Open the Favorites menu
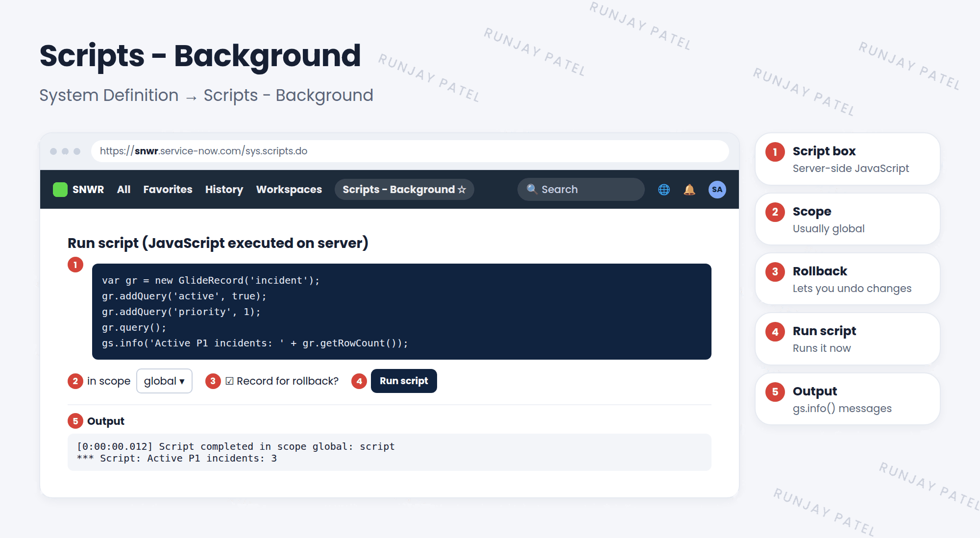This screenshot has width=980, height=538. click(x=168, y=190)
